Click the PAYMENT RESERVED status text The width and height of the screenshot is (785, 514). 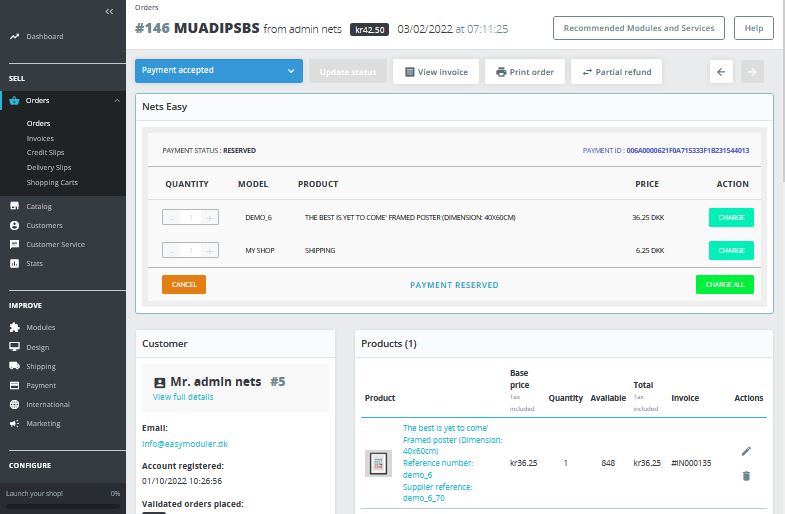(x=454, y=285)
